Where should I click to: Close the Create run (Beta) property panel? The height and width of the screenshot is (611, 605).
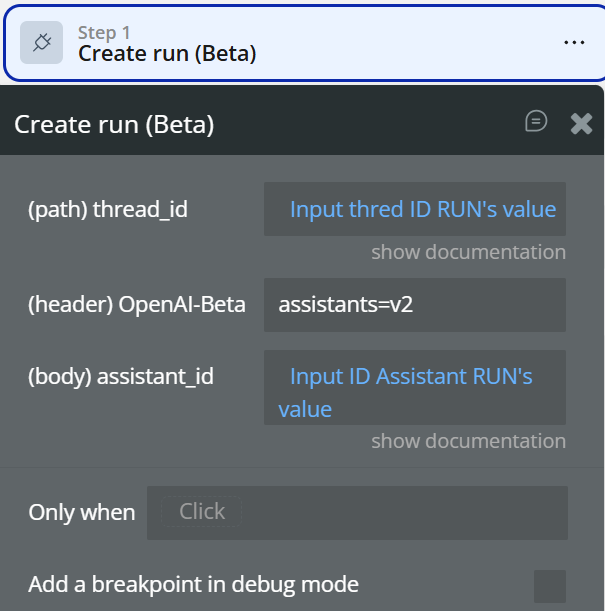(x=581, y=123)
